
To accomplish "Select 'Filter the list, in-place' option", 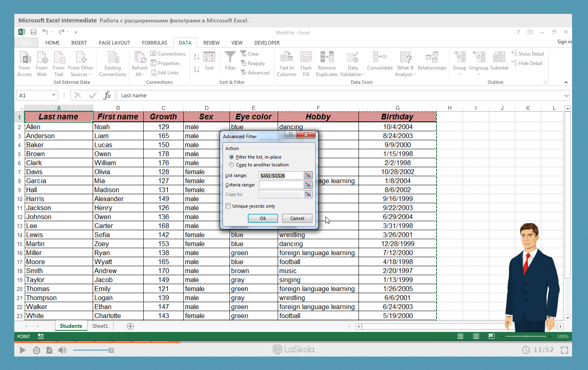I will click(232, 157).
